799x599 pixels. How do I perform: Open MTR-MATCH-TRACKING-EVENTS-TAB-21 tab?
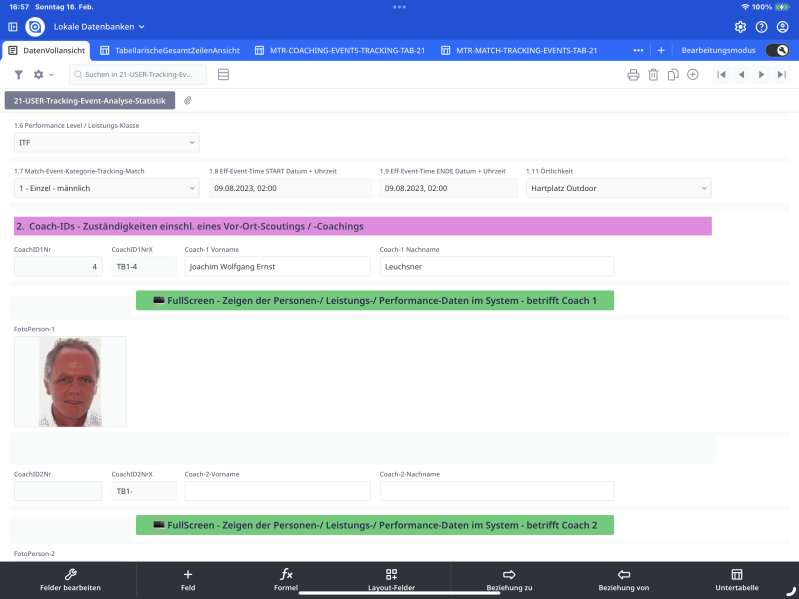(519, 50)
